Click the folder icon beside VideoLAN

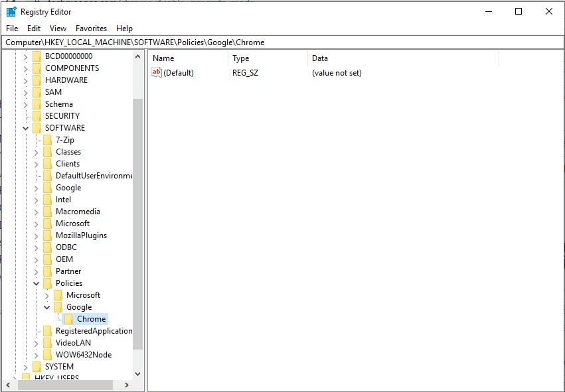click(x=48, y=343)
